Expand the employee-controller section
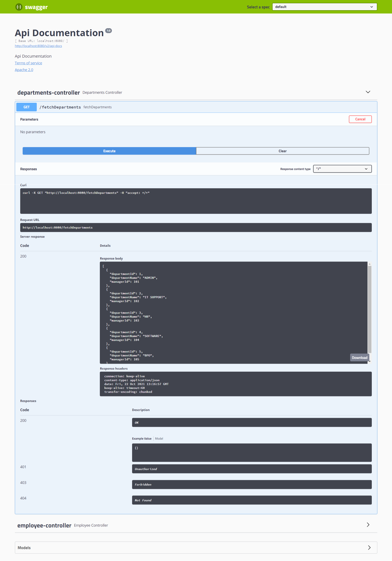Screen dimensions: 392x561 pyautogui.click(x=368, y=525)
